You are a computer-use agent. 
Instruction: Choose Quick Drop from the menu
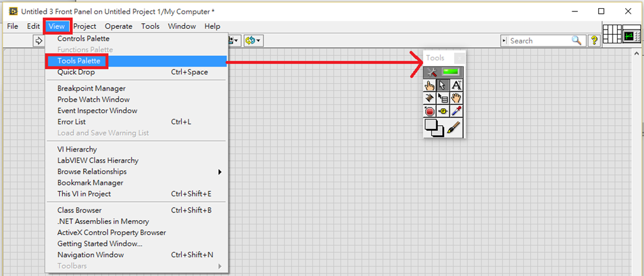[x=136, y=72]
